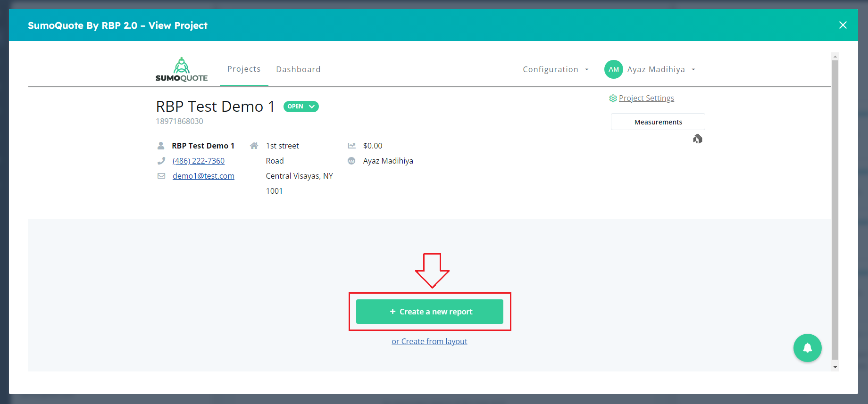
Task: Click the scrollbar down arrow
Action: pyautogui.click(x=835, y=367)
